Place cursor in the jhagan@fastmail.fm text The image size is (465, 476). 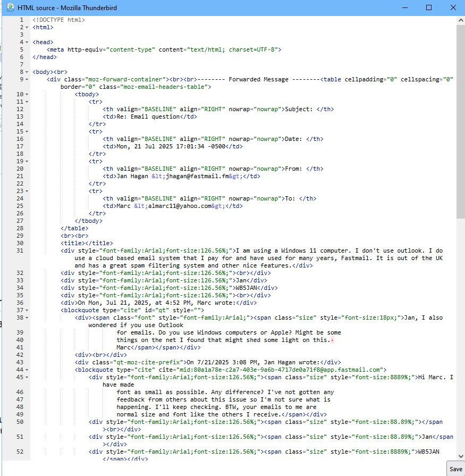coord(196,176)
